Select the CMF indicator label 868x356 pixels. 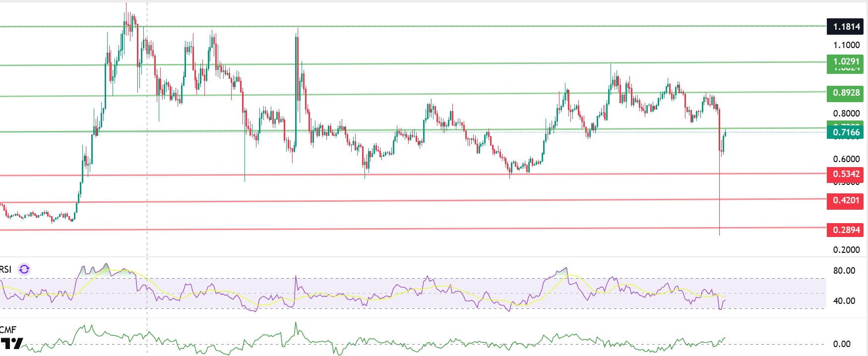coord(8,330)
